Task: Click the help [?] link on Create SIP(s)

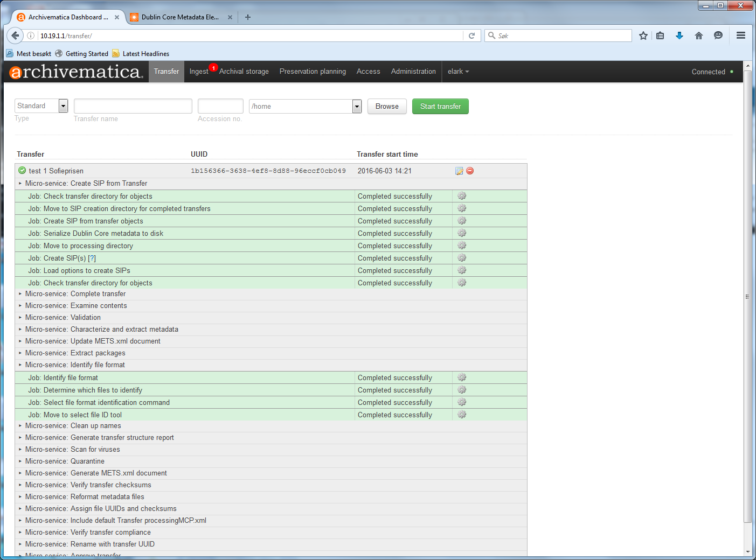Action: [x=92, y=258]
